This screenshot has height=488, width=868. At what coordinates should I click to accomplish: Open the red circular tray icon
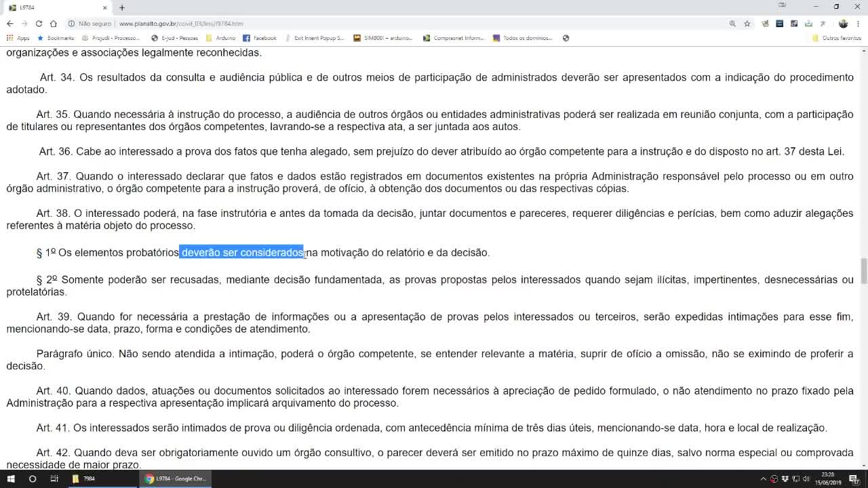click(774, 479)
